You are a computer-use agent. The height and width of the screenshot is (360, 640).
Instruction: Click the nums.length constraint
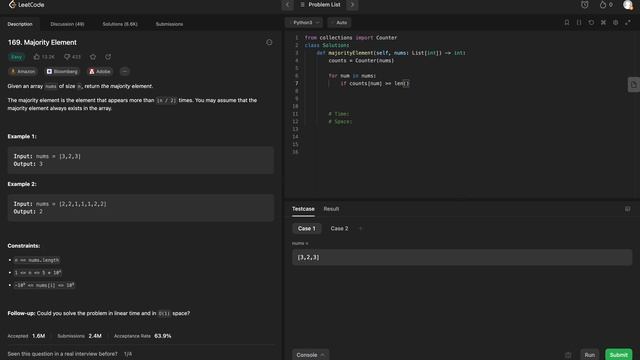[x=37, y=260]
